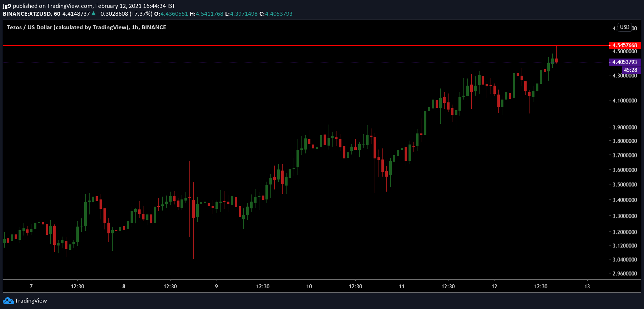
Task: Click the 2.9600000 price axis label
Action: click(x=625, y=274)
